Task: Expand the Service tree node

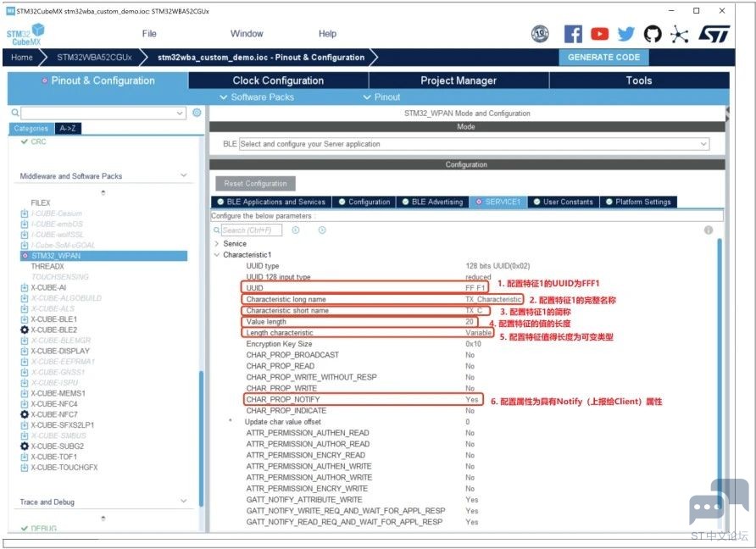Action: 216,243
